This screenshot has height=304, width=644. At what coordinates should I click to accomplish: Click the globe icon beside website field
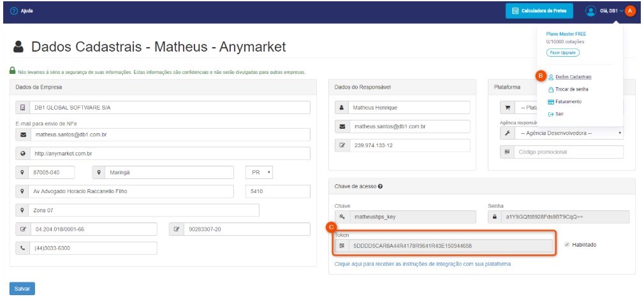(24, 154)
